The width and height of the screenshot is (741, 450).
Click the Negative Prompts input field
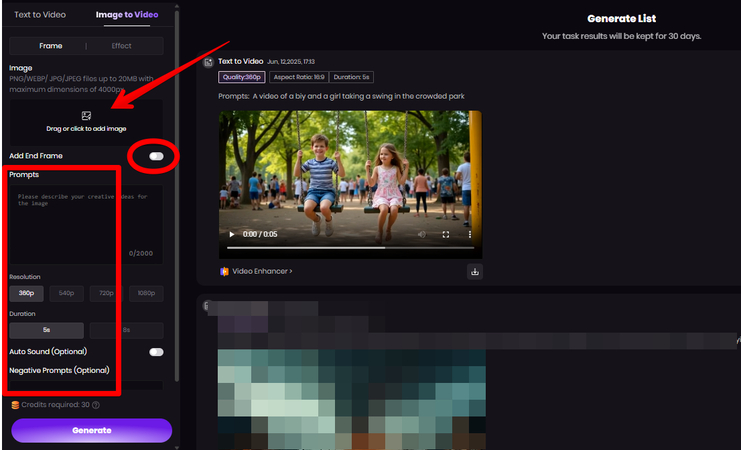[86, 385]
